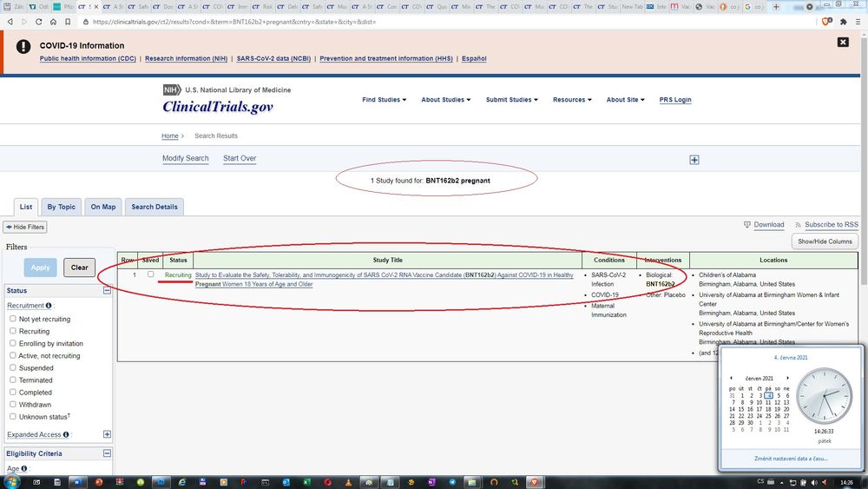The width and height of the screenshot is (868, 489).
Task: Click the Modify Search link
Action: (x=186, y=158)
